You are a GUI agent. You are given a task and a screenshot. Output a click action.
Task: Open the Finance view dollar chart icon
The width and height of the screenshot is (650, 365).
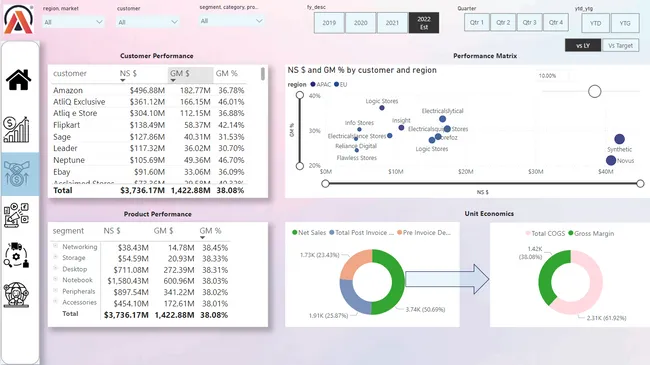(17, 129)
